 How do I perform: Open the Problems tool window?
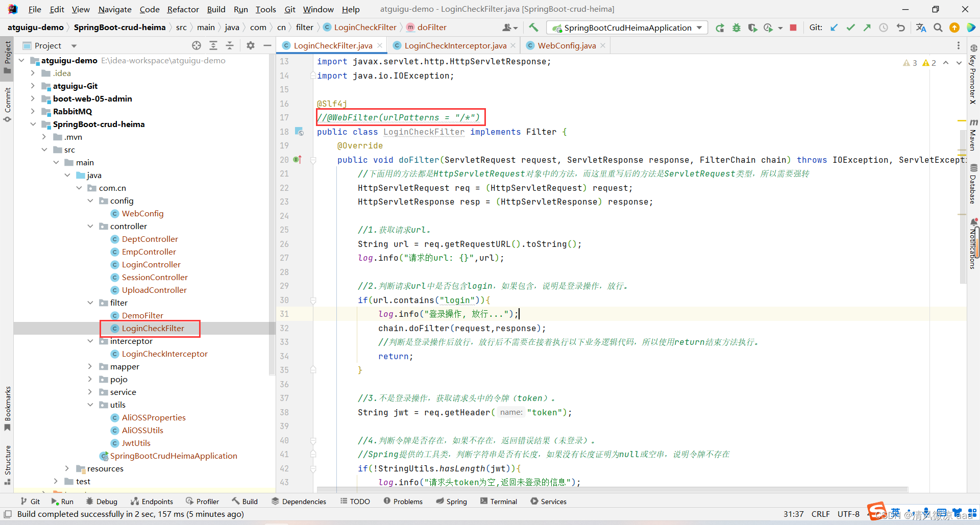403,502
